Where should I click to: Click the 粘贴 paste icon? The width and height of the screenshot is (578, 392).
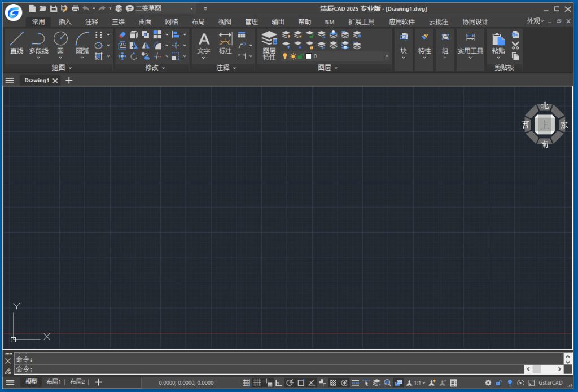498,43
